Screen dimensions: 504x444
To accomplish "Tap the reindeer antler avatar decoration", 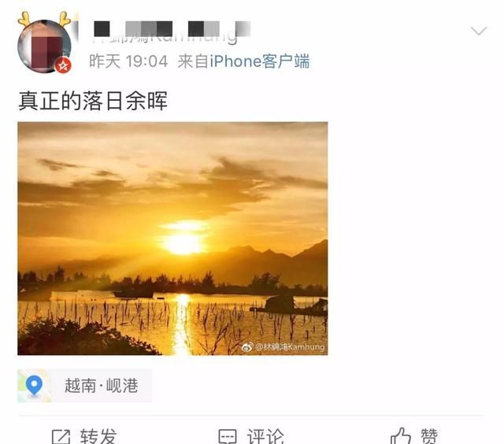I will tap(44, 19).
